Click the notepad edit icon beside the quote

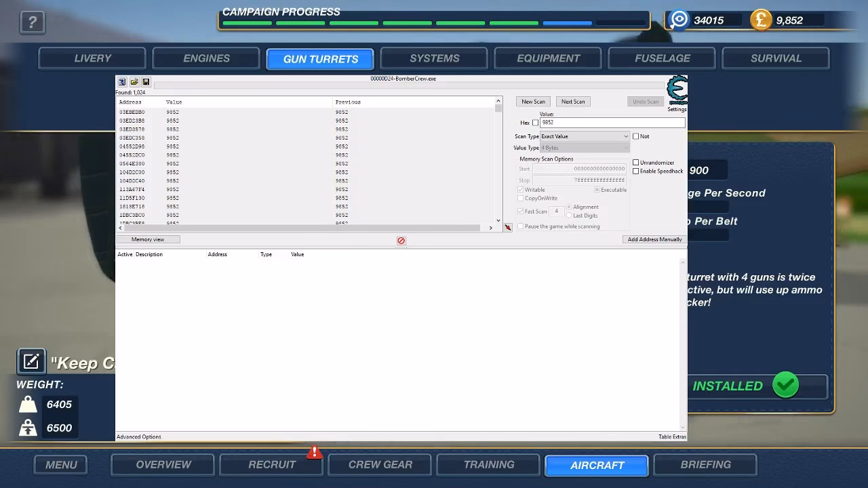click(31, 361)
